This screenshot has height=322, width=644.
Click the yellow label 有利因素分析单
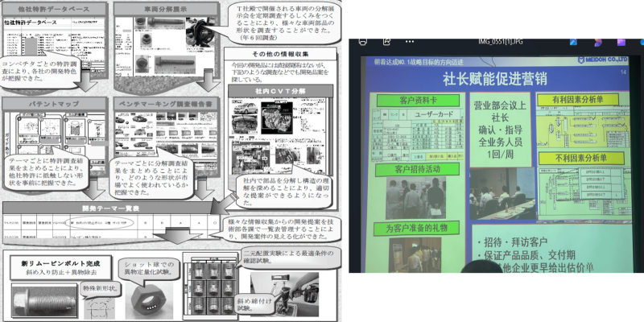click(578, 99)
